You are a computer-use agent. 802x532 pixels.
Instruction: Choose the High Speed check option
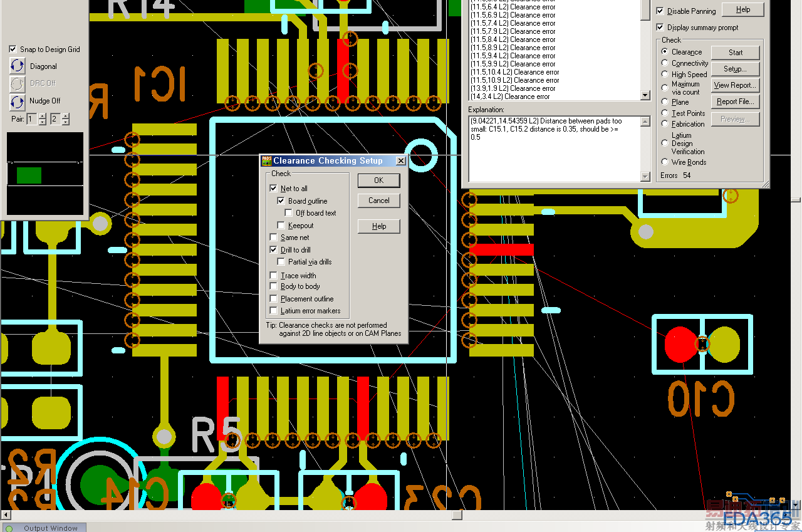point(665,74)
